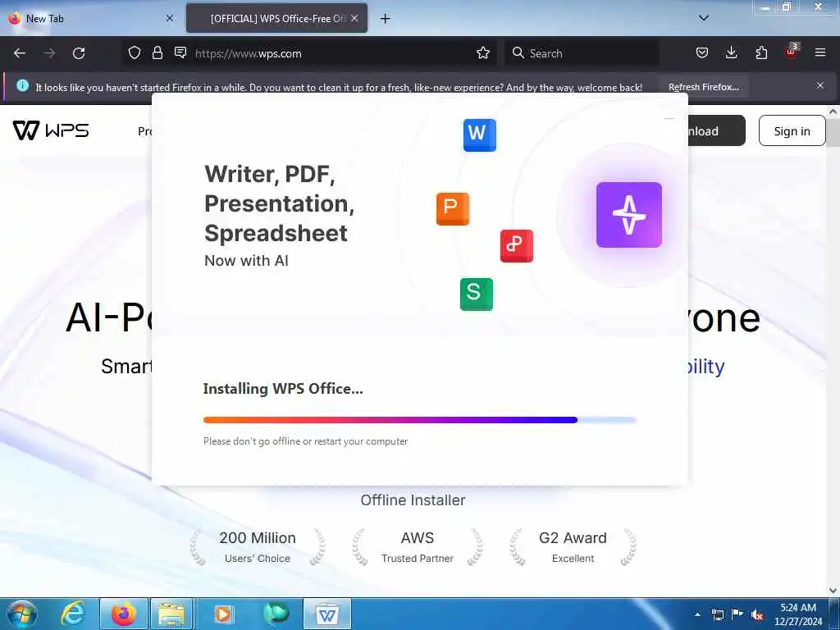The width and height of the screenshot is (840, 630).
Task: Click the muted volume tray icon
Action: (757, 615)
